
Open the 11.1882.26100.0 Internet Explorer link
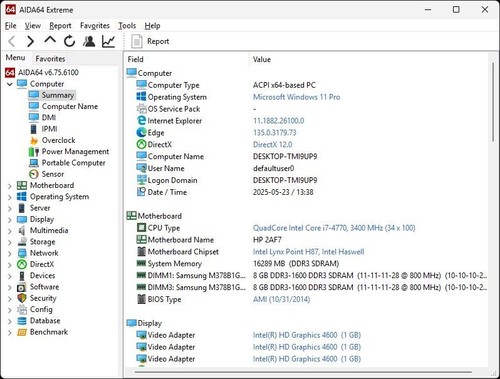(279, 121)
